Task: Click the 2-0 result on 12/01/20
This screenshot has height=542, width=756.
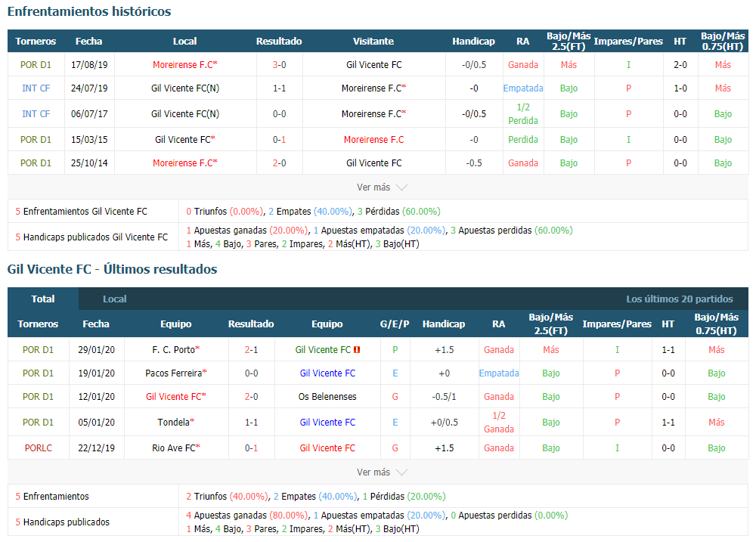Action: (x=251, y=397)
